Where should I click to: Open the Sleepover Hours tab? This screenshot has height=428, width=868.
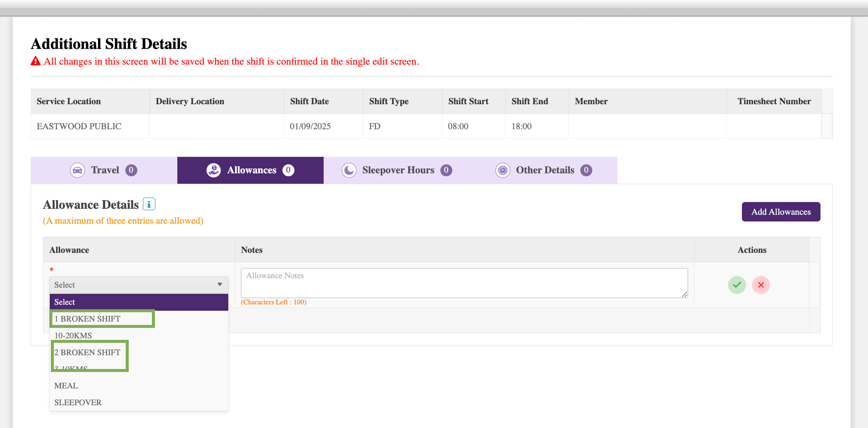click(397, 170)
